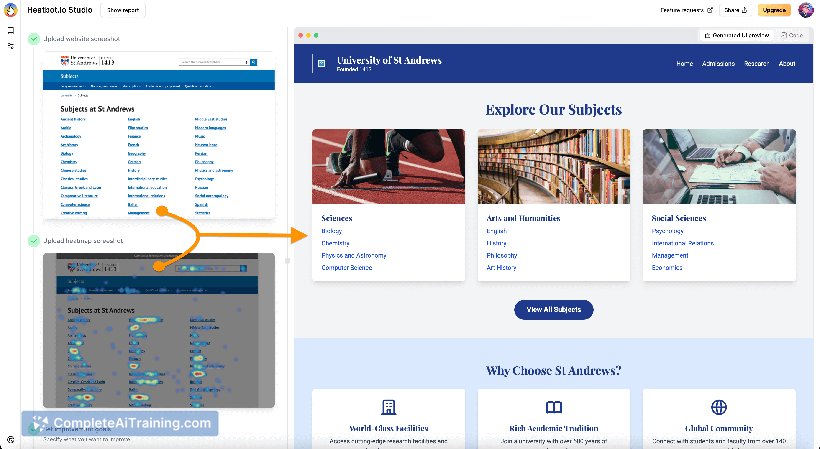Image resolution: width=820 pixels, height=449 pixels.
Task: Click the St Andrews crest icon in preview header
Action: pyautogui.click(x=322, y=63)
